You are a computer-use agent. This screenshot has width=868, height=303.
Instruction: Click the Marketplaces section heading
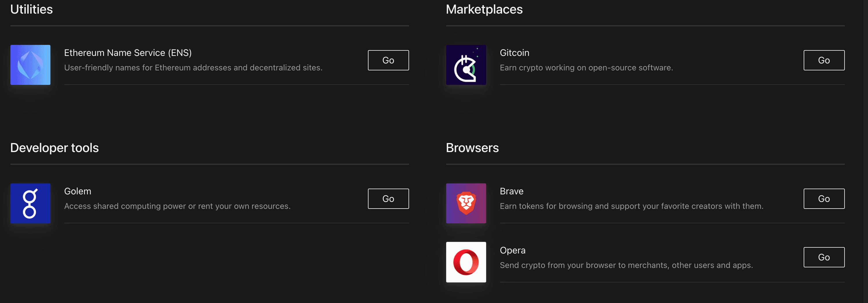click(484, 10)
